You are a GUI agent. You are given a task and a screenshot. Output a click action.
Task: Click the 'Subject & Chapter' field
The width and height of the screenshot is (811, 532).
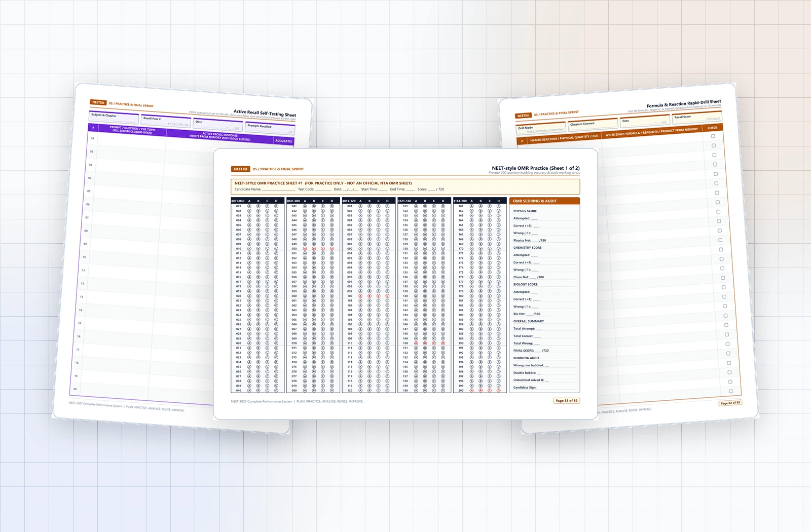[114, 117]
